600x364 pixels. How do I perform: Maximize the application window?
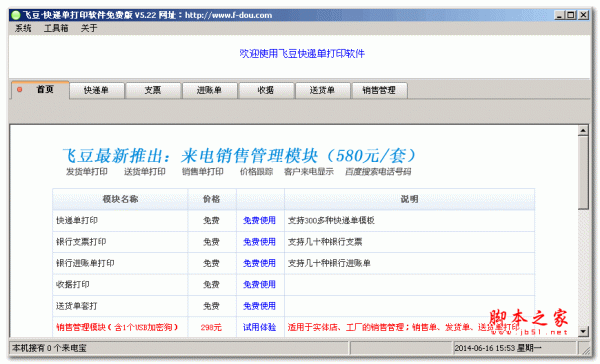click(571, 15)
